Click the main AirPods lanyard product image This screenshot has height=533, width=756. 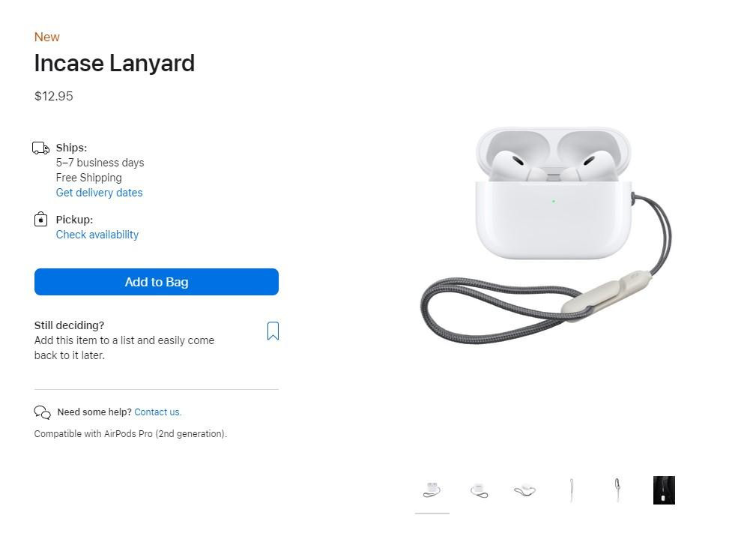point(545,235)
